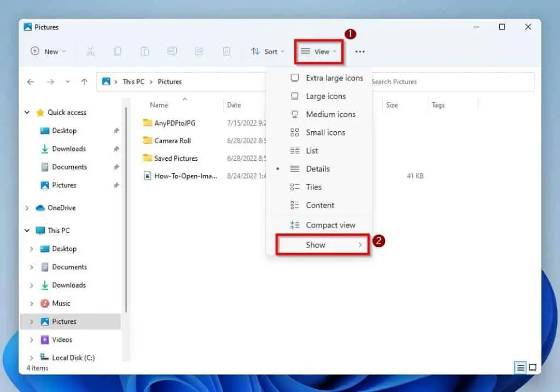Go forward with the right arrow
Image resolution: width=560 pixels, height=392 pixels.
50,82
